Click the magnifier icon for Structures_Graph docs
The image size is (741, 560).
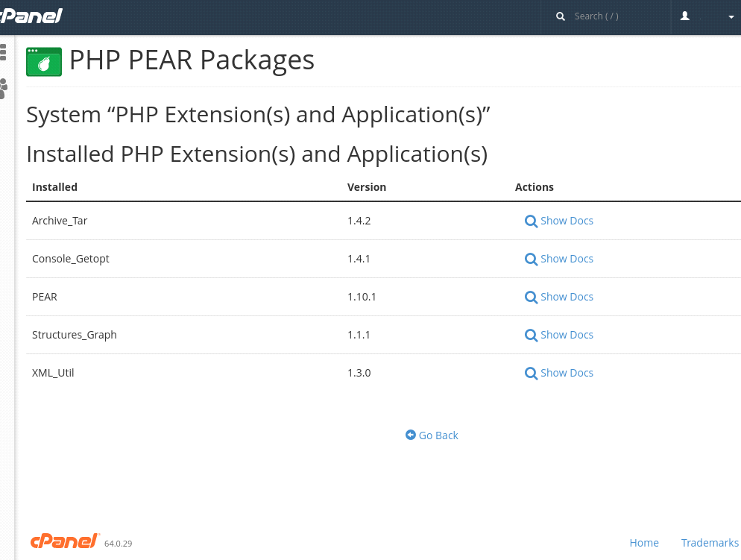point(531,336)
